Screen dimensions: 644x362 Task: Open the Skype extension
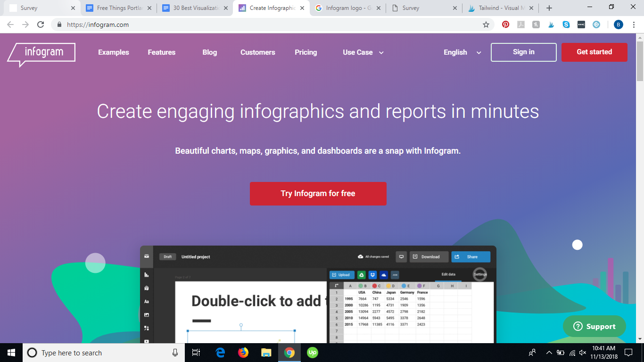[566, 25]
